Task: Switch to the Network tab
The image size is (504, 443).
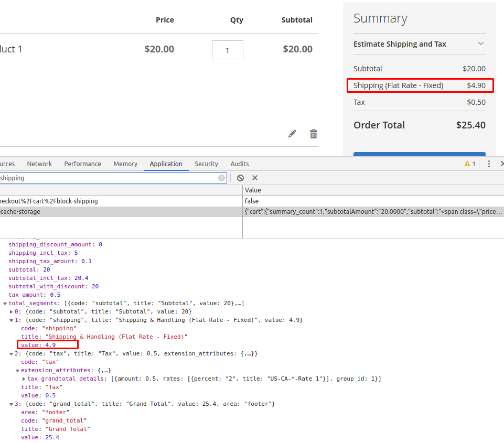Action: [39, 164]
